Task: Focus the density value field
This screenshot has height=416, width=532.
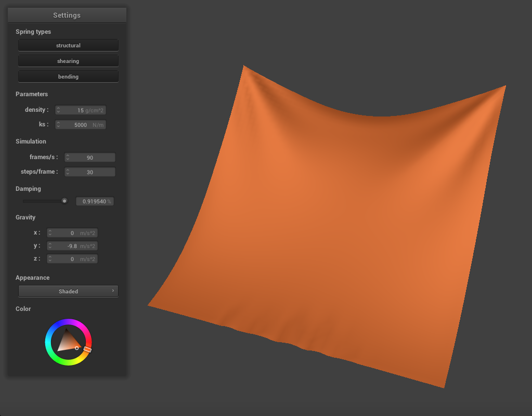Action: pyautogui.click(x=81, y=110)
